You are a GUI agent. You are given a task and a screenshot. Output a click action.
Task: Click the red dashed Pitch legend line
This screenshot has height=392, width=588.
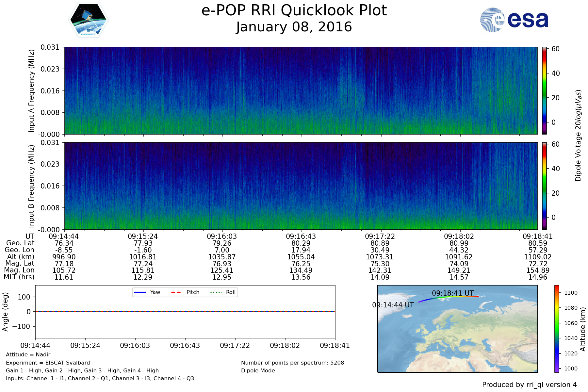[x=176, y=292]
